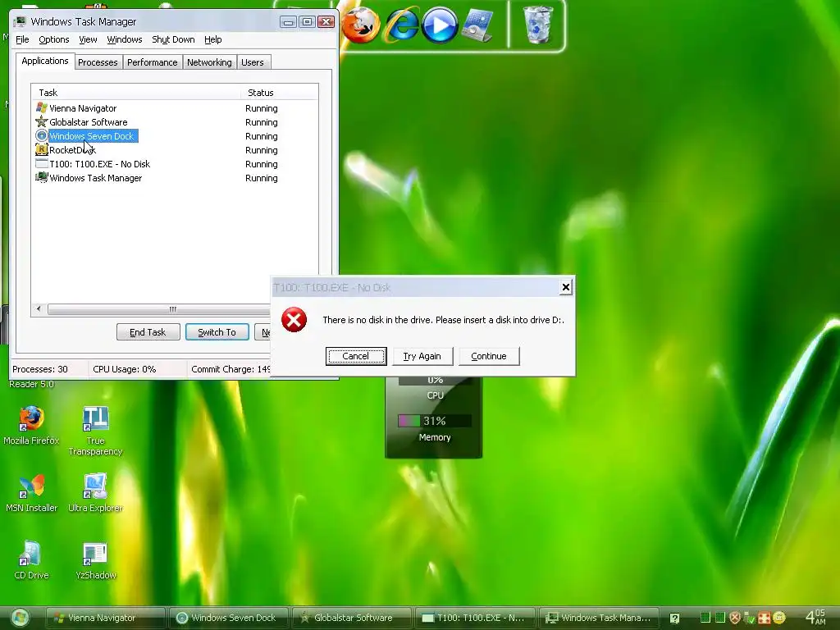This screenshot has width=840, height=630.
Task: Open the Help menu
Action: [212, 39]
